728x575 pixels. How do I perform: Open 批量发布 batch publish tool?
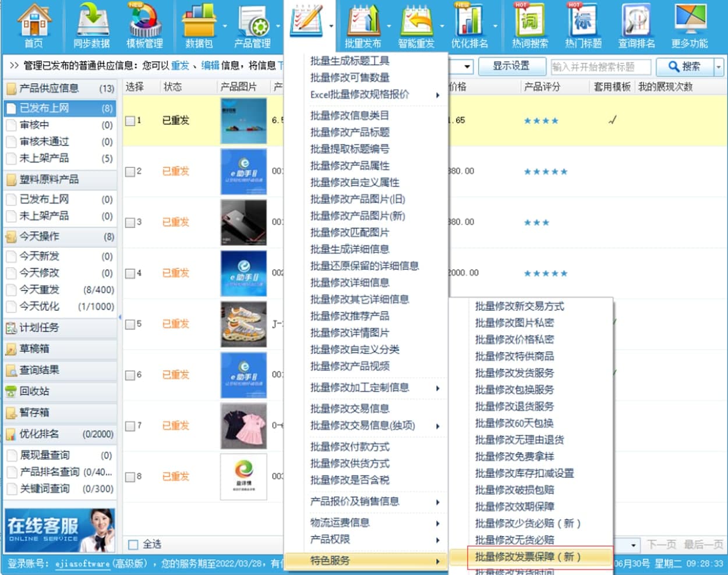(x=363, y=26)
